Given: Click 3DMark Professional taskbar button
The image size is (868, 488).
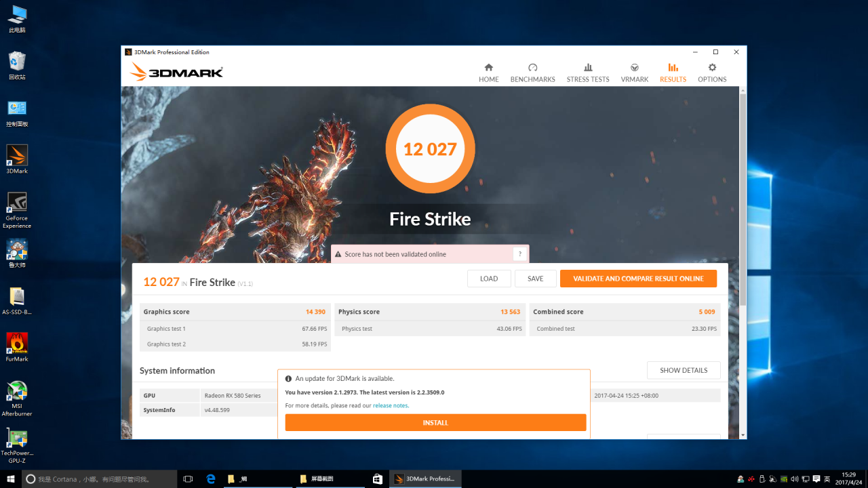Looking at the screenshot, I should (x=425, y=479).
